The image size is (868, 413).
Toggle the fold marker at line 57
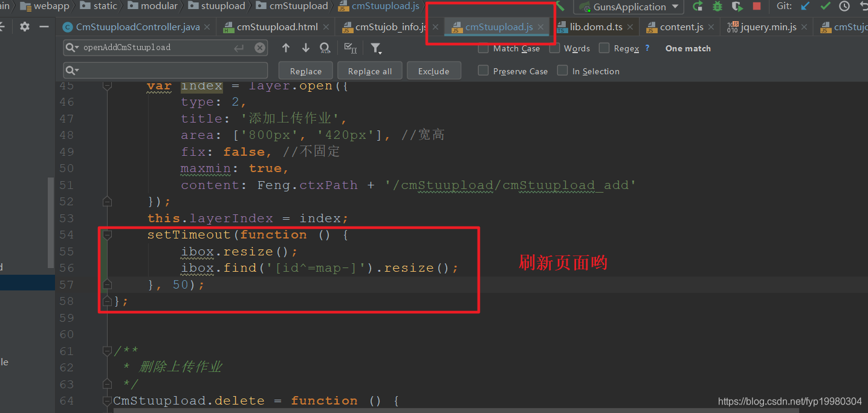(107, 284)
